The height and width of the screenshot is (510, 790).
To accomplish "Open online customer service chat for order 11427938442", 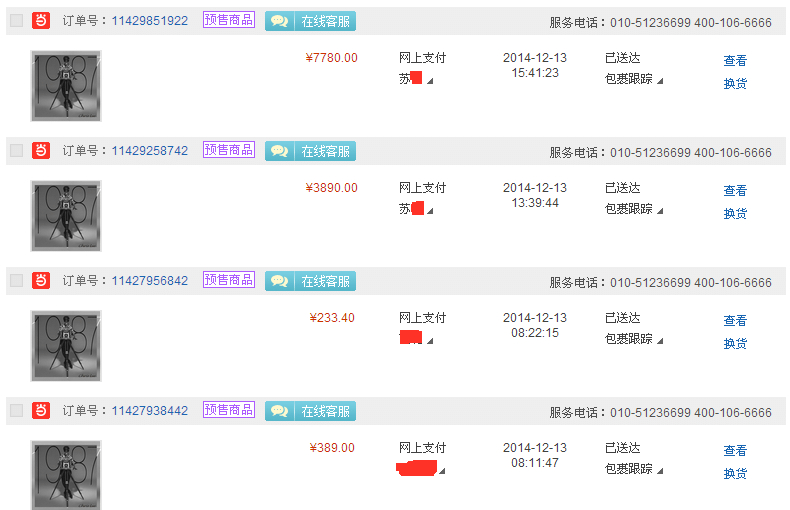I will 310,411.
